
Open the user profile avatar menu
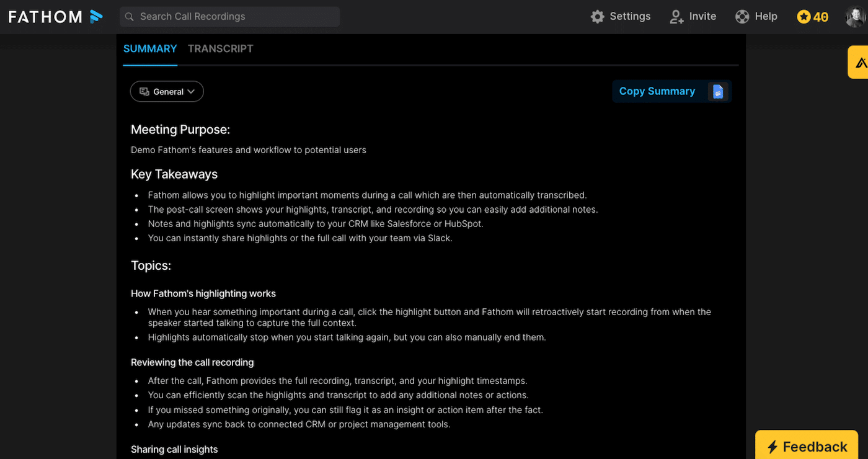856,17
